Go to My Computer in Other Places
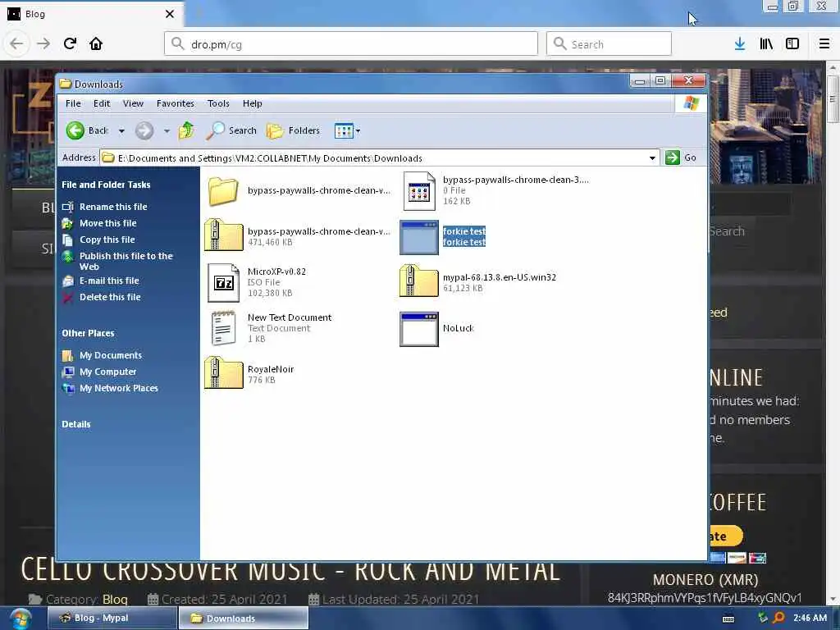This screenshot has height=630, width=840. pyautogui.click(x=107, y=372)
